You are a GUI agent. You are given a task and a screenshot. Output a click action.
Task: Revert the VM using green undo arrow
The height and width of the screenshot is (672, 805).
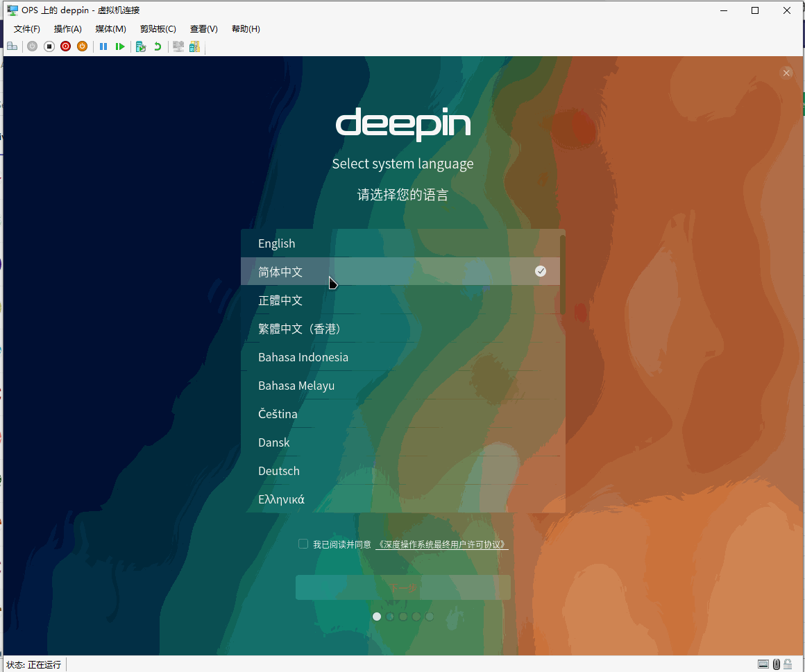[x=158, y=46]
